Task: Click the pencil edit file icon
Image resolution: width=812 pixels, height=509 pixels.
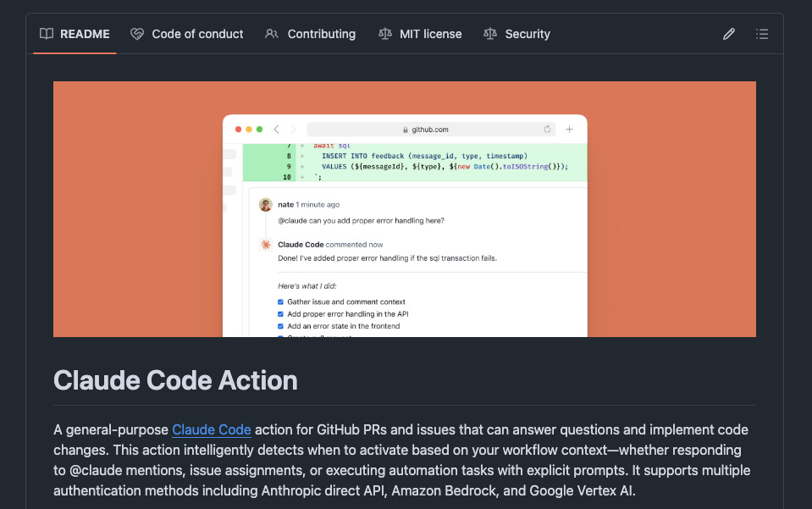Action: click(729, 34)
